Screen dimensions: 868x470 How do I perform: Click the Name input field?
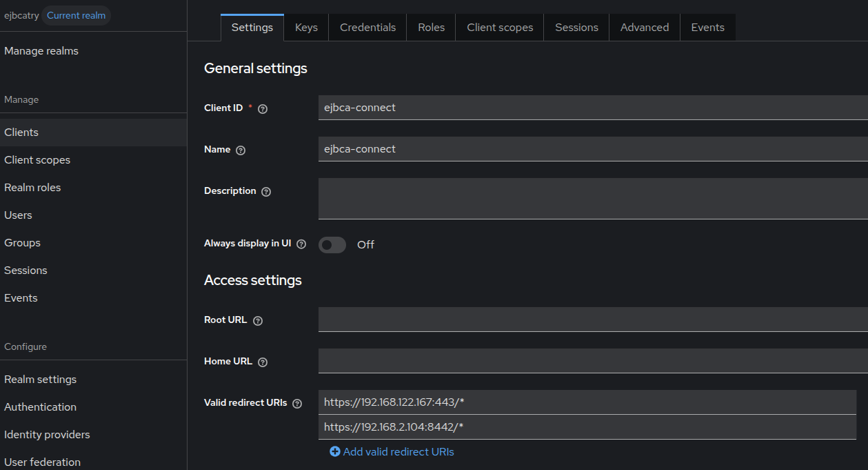(x=593, y=149)
